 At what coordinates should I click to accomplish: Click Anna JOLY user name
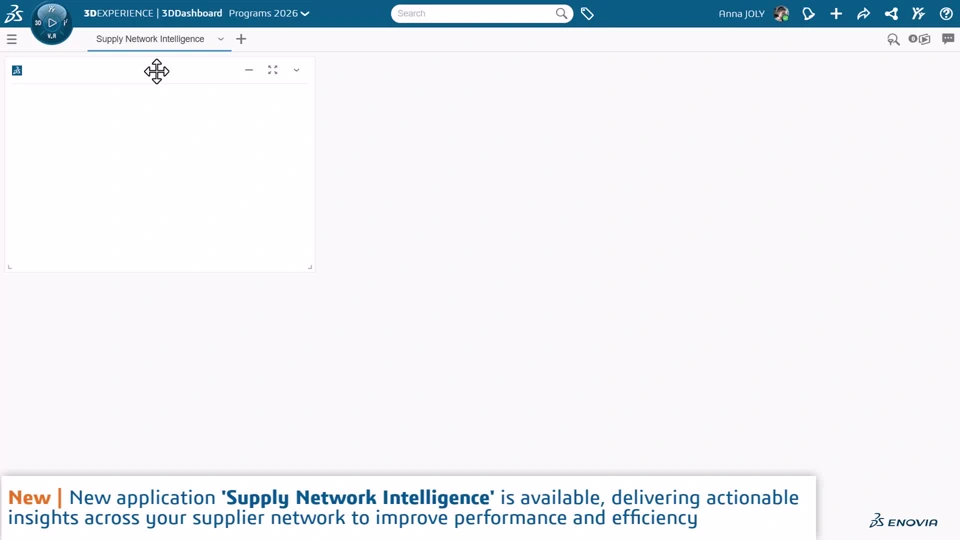point(741,13)
